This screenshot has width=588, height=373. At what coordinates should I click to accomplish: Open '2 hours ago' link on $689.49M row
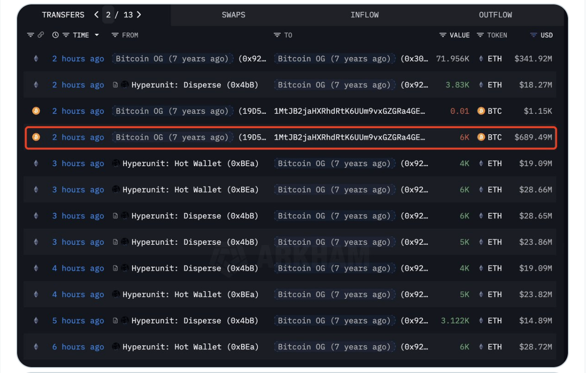[78, 137]
